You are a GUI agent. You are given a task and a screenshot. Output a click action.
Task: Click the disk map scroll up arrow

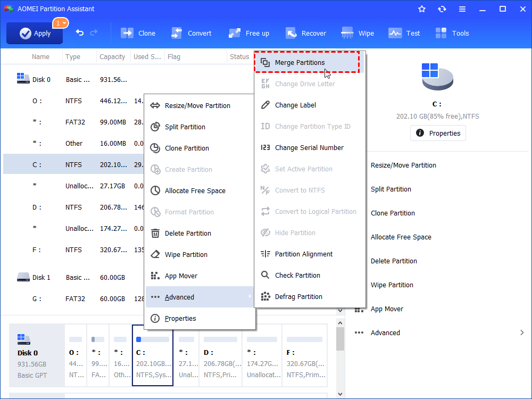point(340,323)
